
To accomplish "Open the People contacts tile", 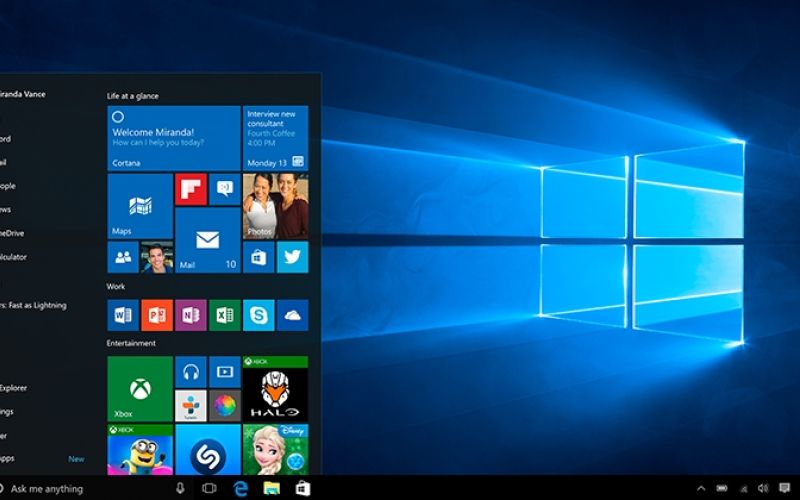I will 123,257.
